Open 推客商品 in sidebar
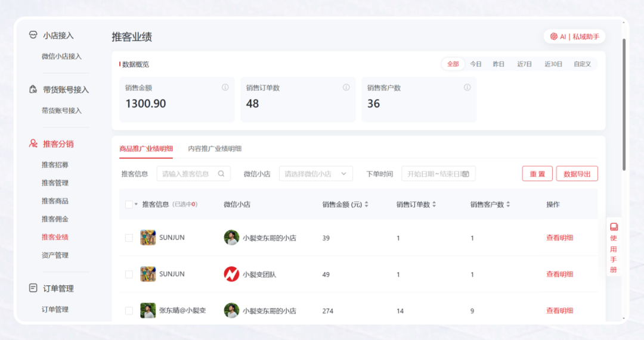Screen dimensions: 644x340 [55, 201]
